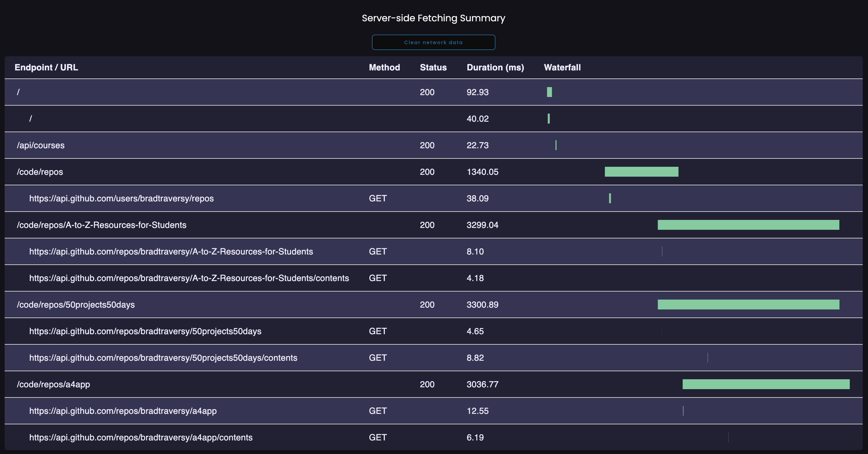
Task: Select the /code/repos/50projects50days row
Action: tap(76, 305)
